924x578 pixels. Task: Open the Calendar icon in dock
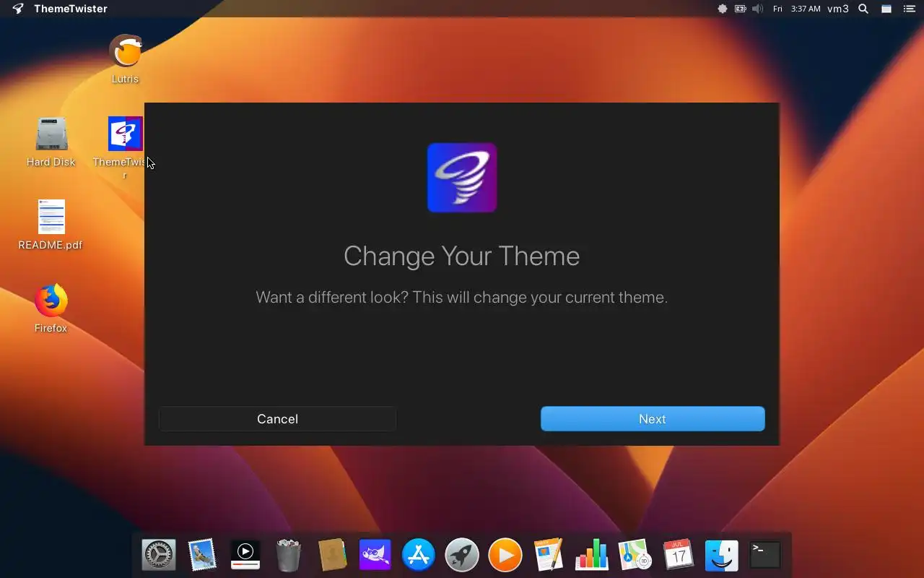679,555
